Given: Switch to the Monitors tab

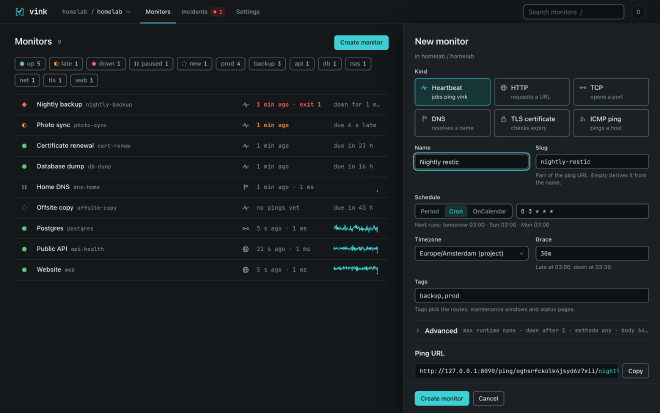Looking at the screenshot, I should (x=158, y=12).
